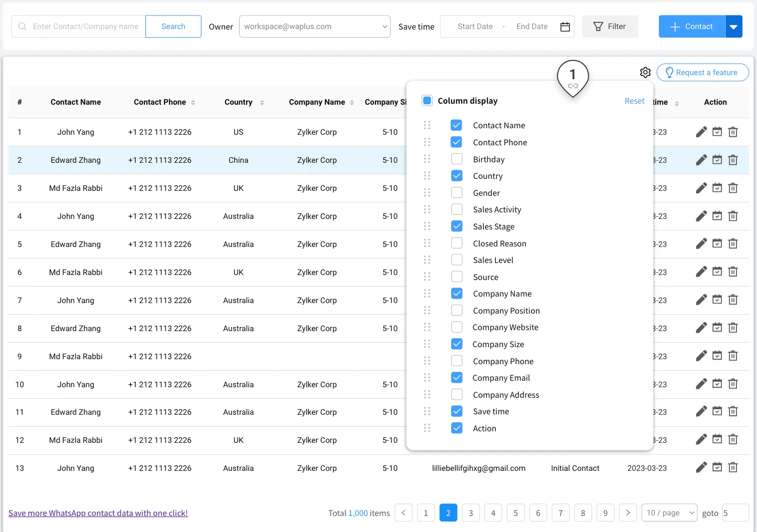This screenshot has height=532, width=757.
Task: Open calendar schedule icon for row 3
Action: [x=717, y=188]
